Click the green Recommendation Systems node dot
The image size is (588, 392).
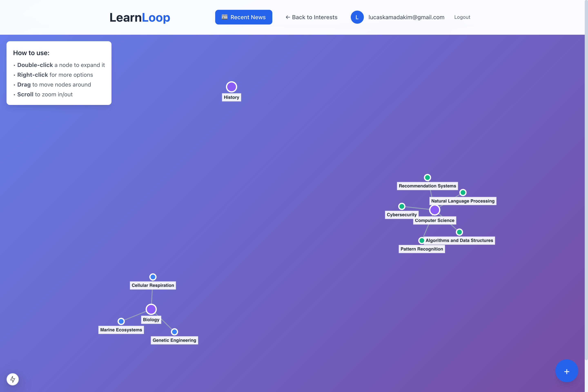pos(427,177)
